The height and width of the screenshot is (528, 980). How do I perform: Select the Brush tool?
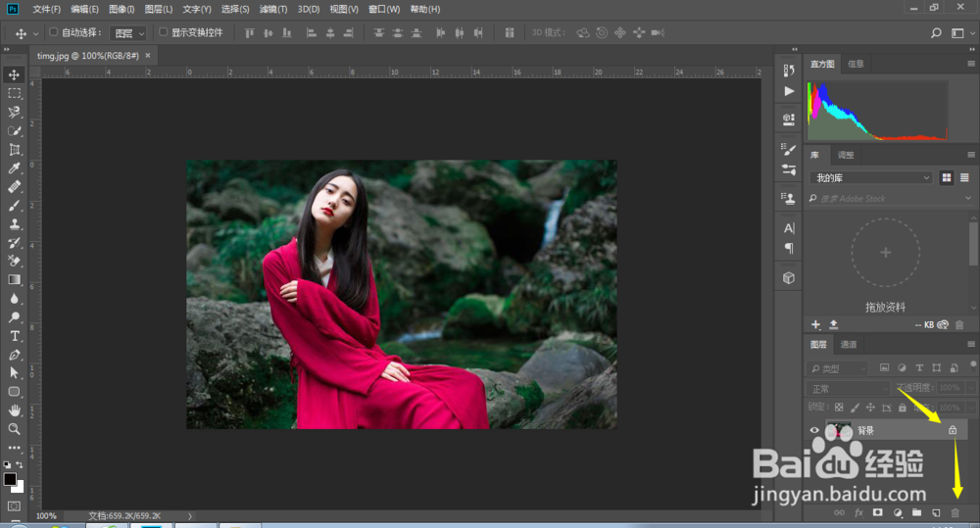[x=14, y=206]
